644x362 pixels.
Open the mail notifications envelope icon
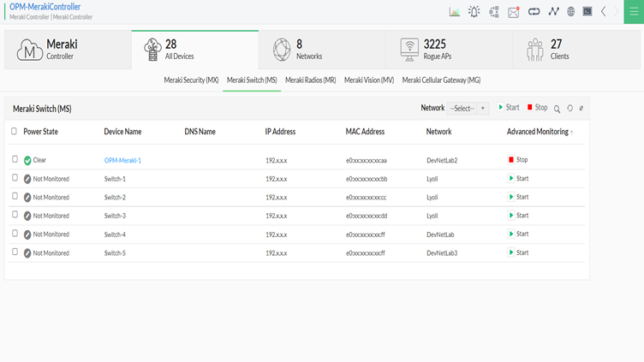pyautogui.click(x=514, y=12)
